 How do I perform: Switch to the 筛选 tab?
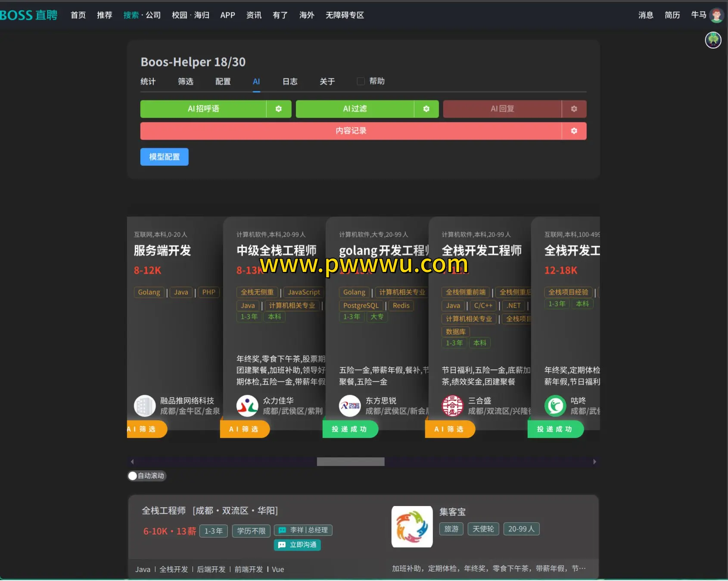click(186, 81)
